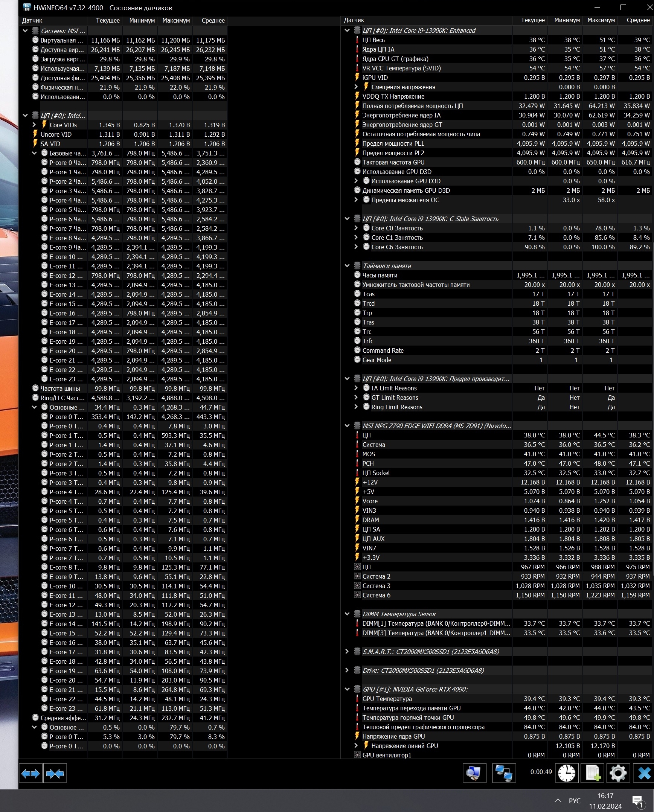Collapse the Система: MSI sensor group
This screenshot has width=654, height=812.
(25, 31)
